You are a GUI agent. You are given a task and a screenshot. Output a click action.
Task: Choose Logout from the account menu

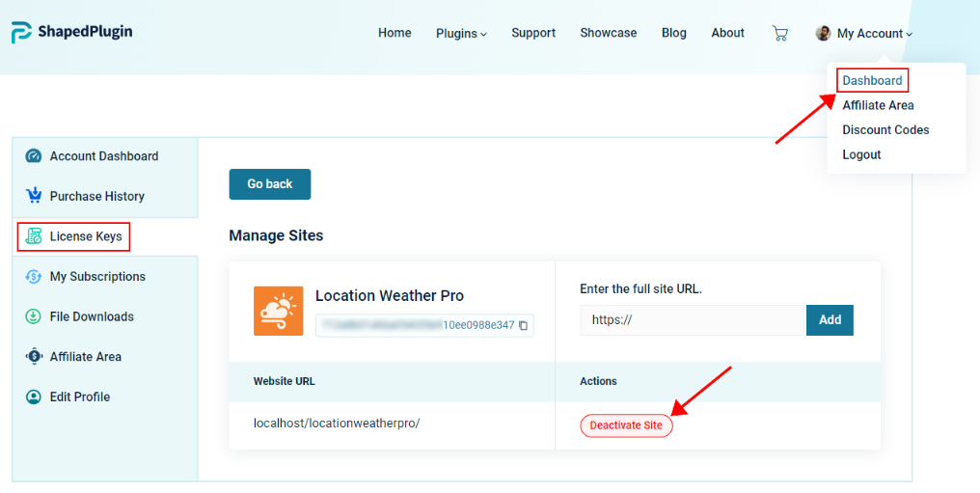861,154
